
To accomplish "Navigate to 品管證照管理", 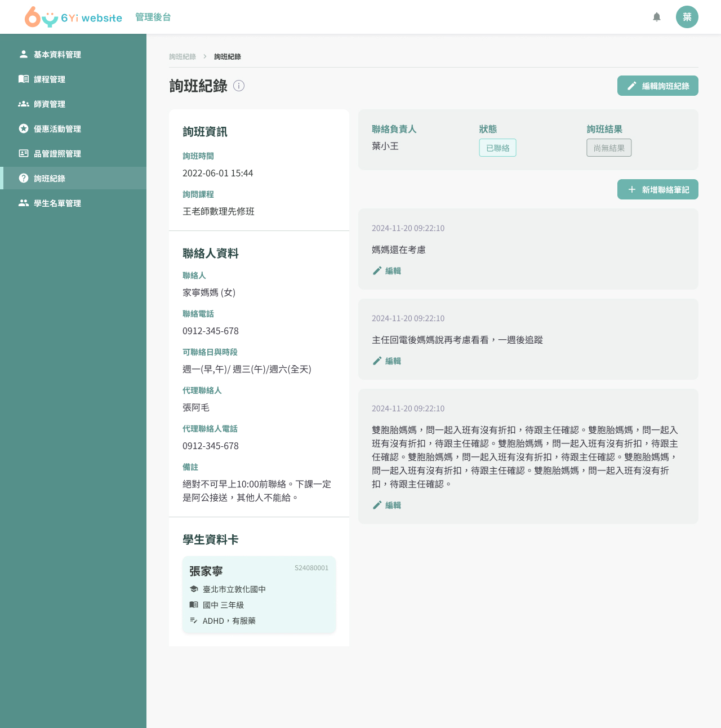I will (x=73, y=153).
